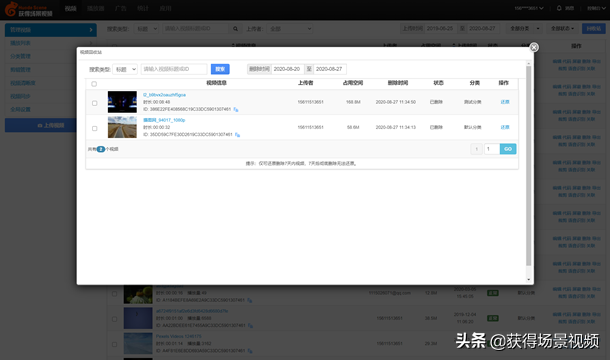
Task: Select the 168.8M size cell
Action: 353,102
